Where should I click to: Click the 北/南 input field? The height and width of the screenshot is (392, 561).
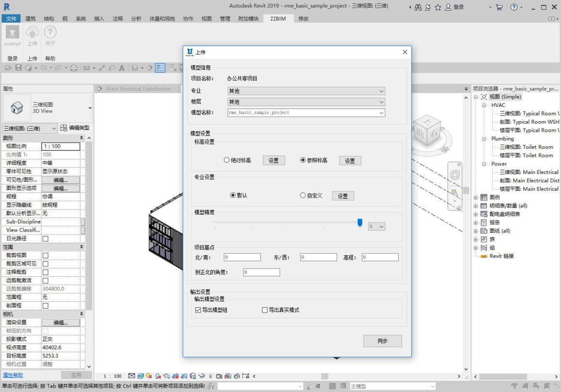[x=242, y=257]
